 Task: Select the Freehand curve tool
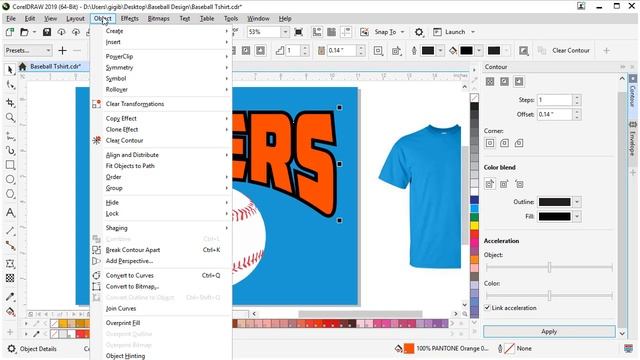(10, 136)
